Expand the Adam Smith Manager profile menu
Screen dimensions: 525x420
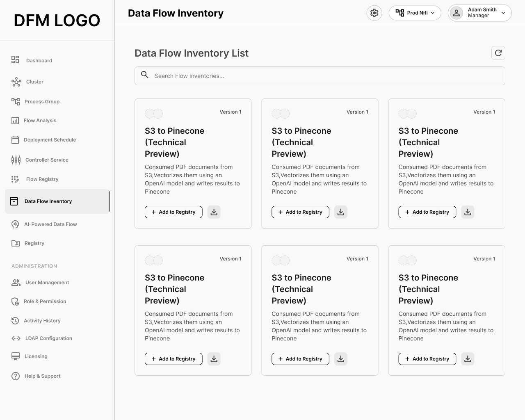pyautogui.click(x=480, y=13)
